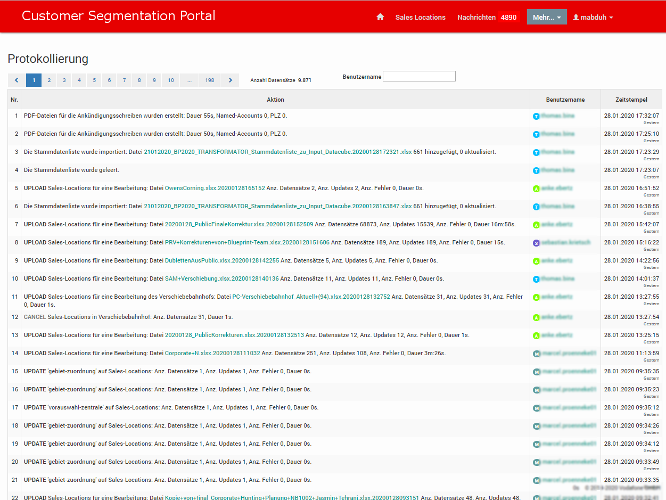Click green user avatar icon in row 5
Screen dimensions: 666x500
536,188
